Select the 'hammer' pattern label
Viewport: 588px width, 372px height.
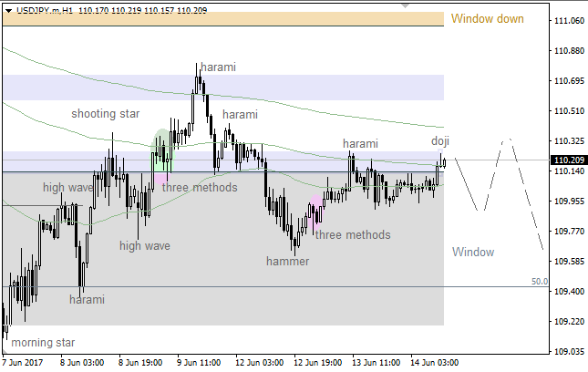click(x=287, y=261)
